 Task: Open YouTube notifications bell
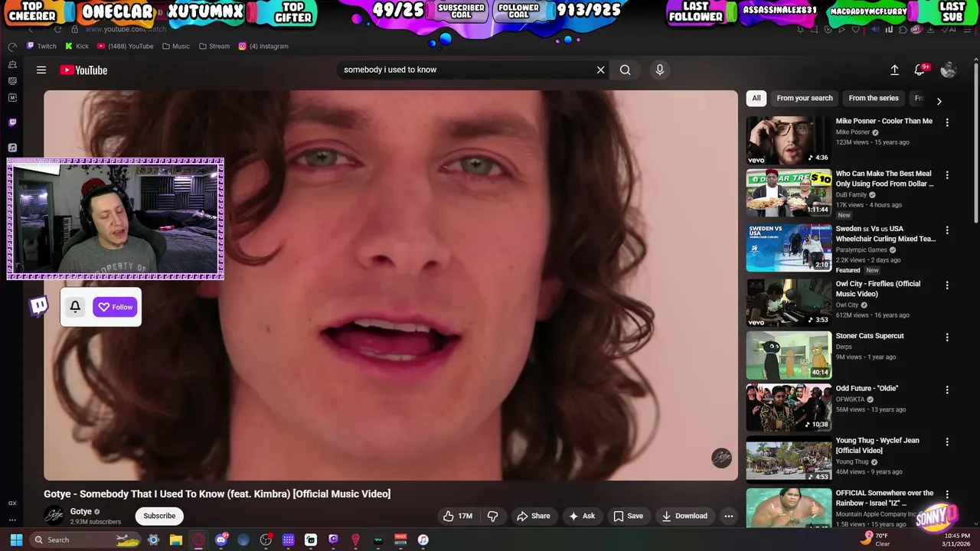(921, 70)
